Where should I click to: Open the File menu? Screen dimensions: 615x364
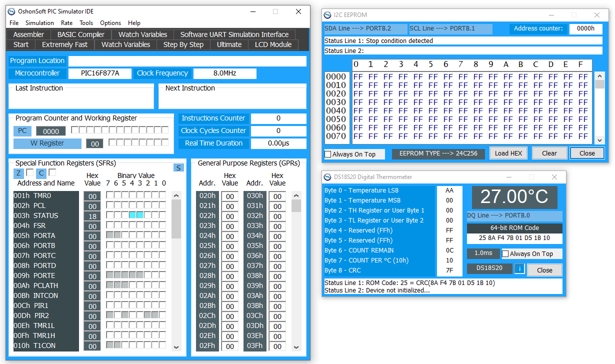(14, 22)
